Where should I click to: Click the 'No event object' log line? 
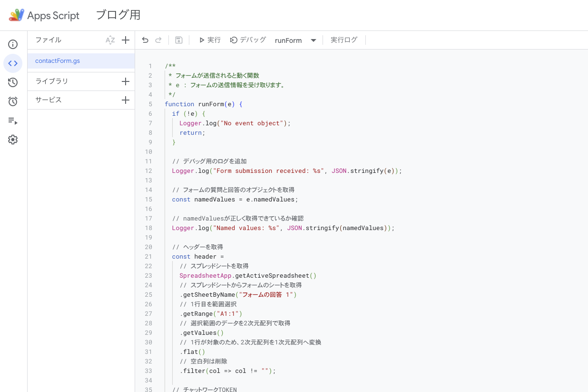click(x=235, y=123)
